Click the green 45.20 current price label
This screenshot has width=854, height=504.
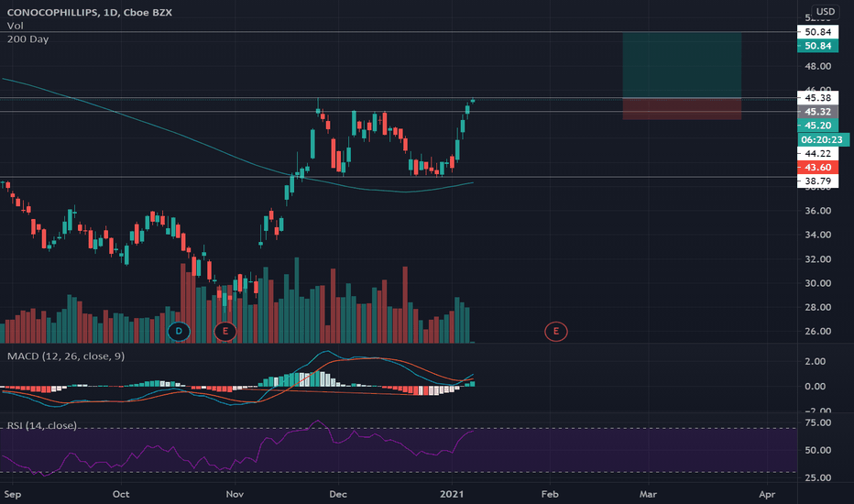pyautogui.click(x=817, y=126)
